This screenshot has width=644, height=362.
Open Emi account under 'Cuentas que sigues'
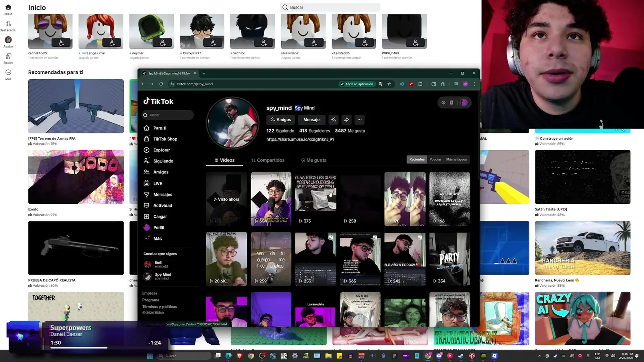[157, 264]
